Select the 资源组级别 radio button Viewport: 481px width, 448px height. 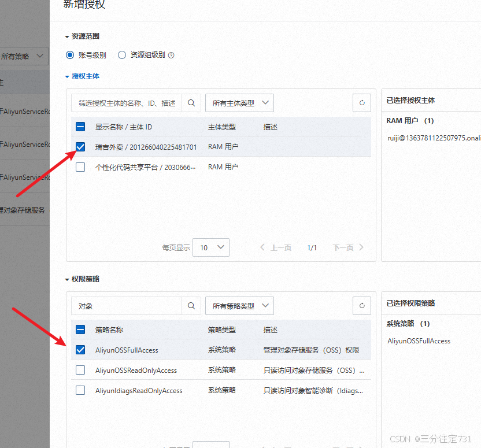point(121,55)
